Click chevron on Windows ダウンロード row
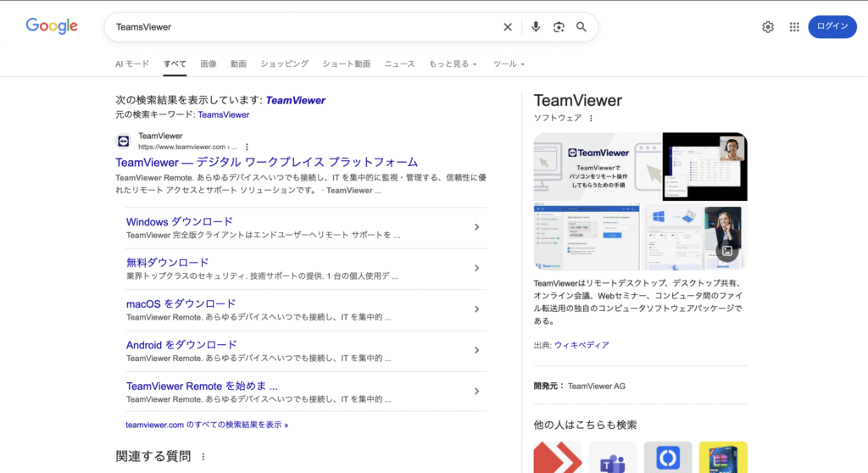 pos(476,227)
